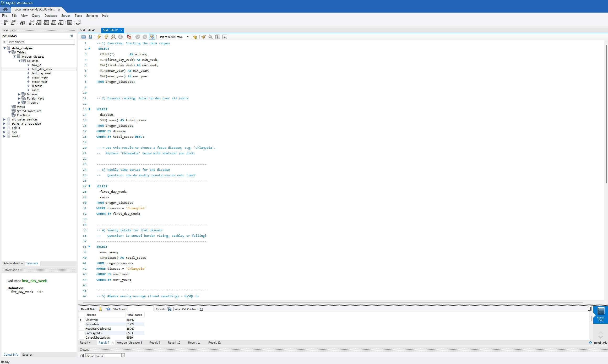Expand the Indexes tree node

(19, 94)
